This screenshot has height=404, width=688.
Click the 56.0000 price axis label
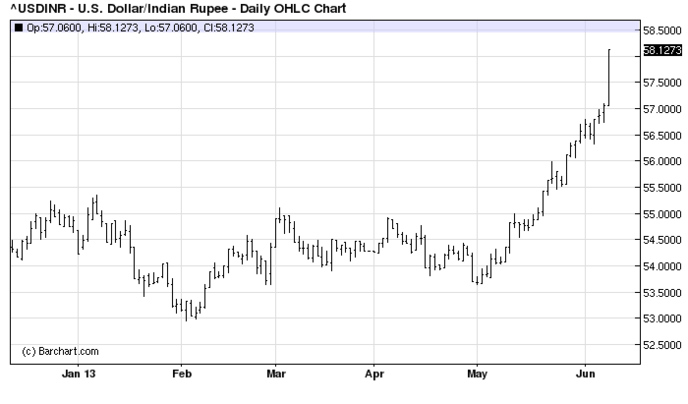pyautogui.click(x=663, y=161)
